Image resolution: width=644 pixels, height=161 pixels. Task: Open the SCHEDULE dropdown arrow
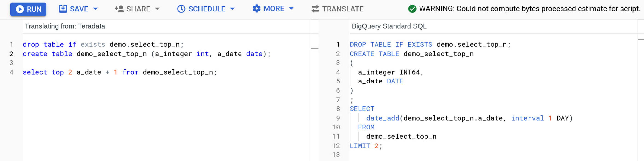(232, 9)
